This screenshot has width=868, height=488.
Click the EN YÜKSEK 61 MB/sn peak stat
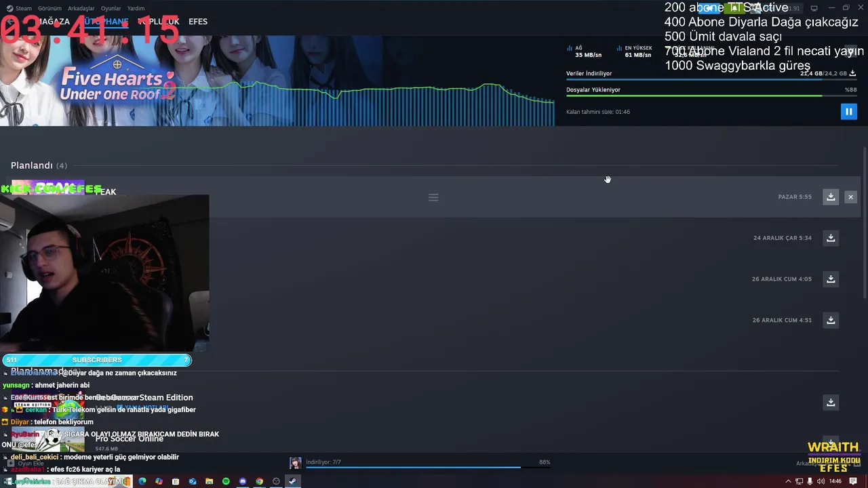tap(634, 52)
